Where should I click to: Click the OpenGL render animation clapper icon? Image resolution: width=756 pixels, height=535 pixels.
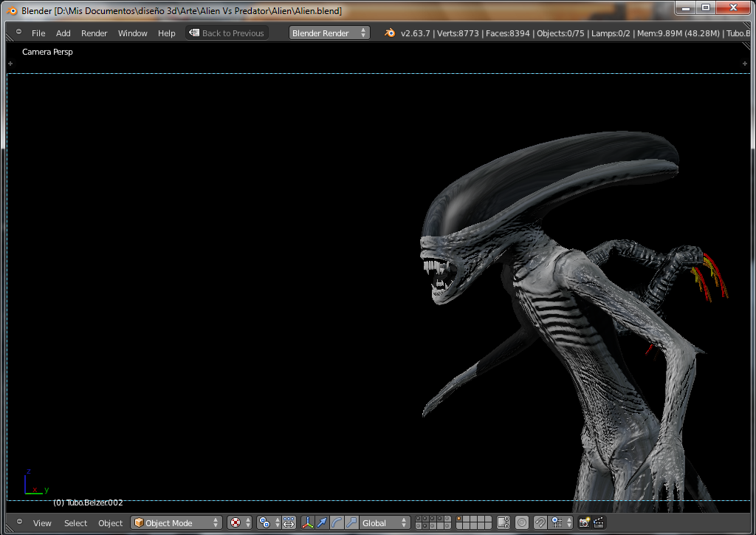599,523
